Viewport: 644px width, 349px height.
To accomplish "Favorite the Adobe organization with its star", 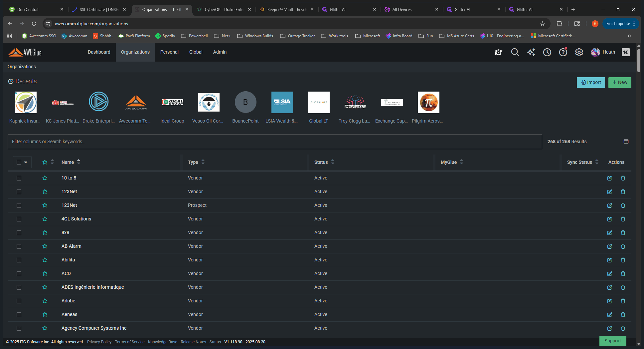I will [45, 301].
